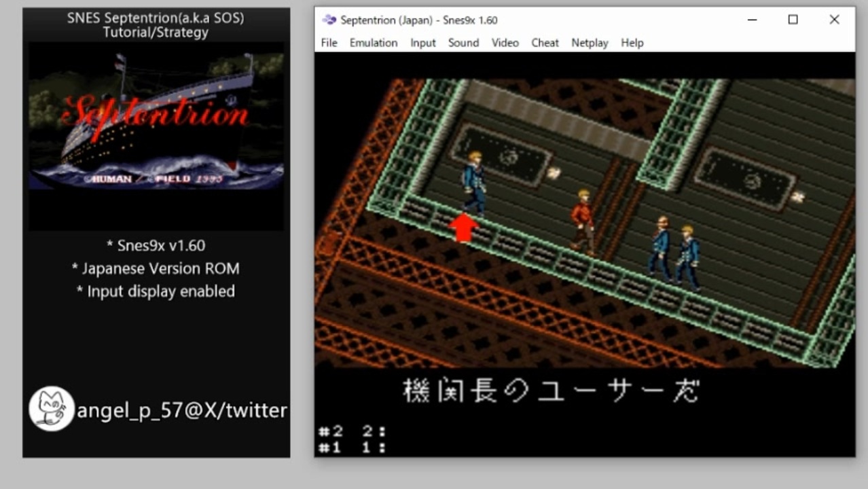Maximize the Snes9x window
868x489 pixels.
pos(793,20)
